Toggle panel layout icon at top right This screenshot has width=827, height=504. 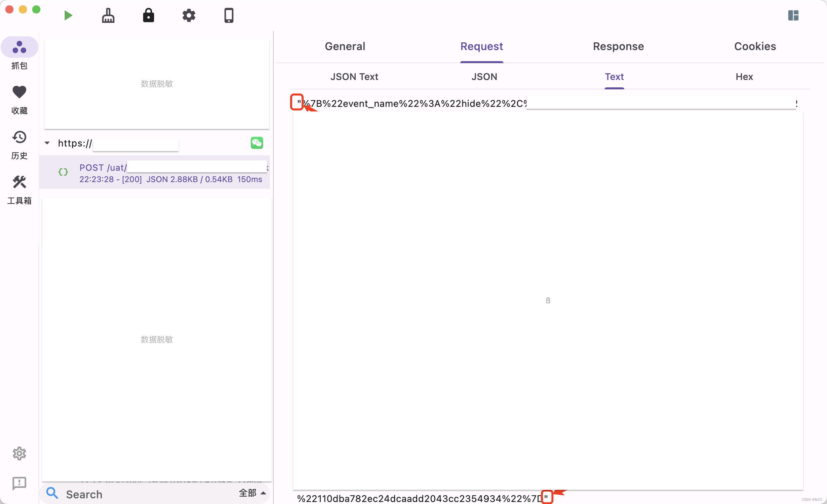(793, 15)
